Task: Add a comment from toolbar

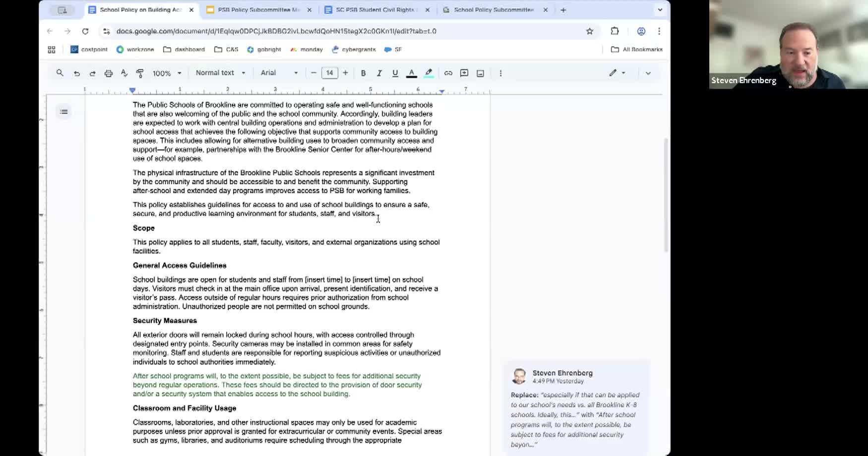Action: pyautogui.click(x=464, y=73)
